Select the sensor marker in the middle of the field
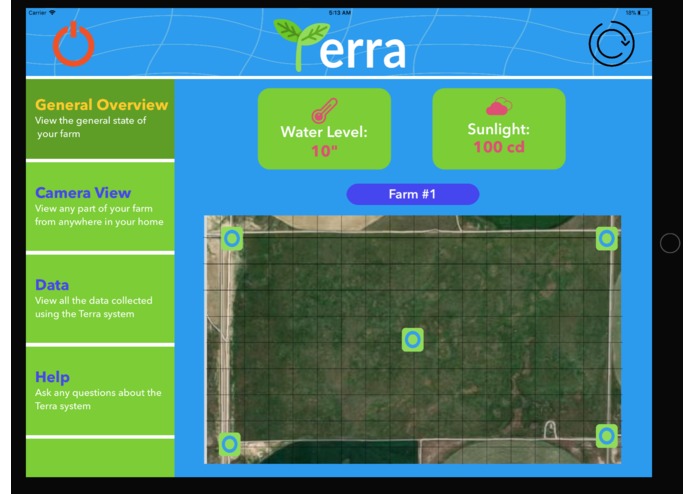The image size is (695, 494). (413, 340)
